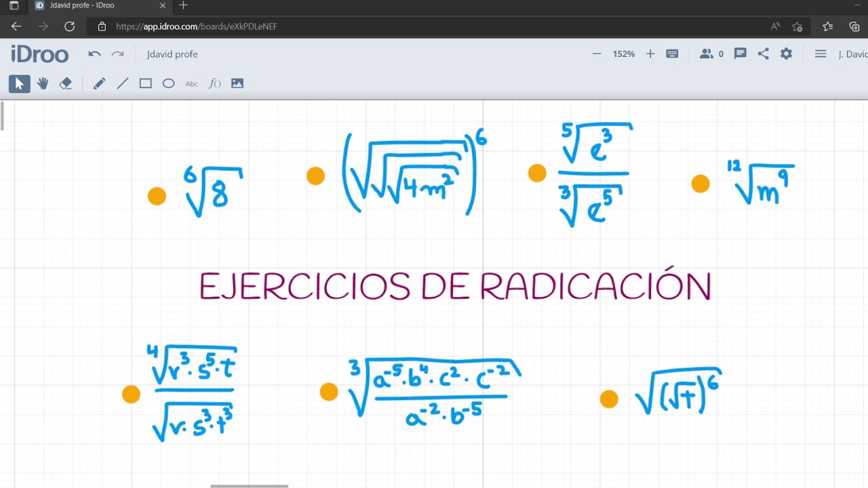Open the f() formula tool
The height and width of the screenshot is (488, 868).
pyautogui.click(x=215, y=83)
